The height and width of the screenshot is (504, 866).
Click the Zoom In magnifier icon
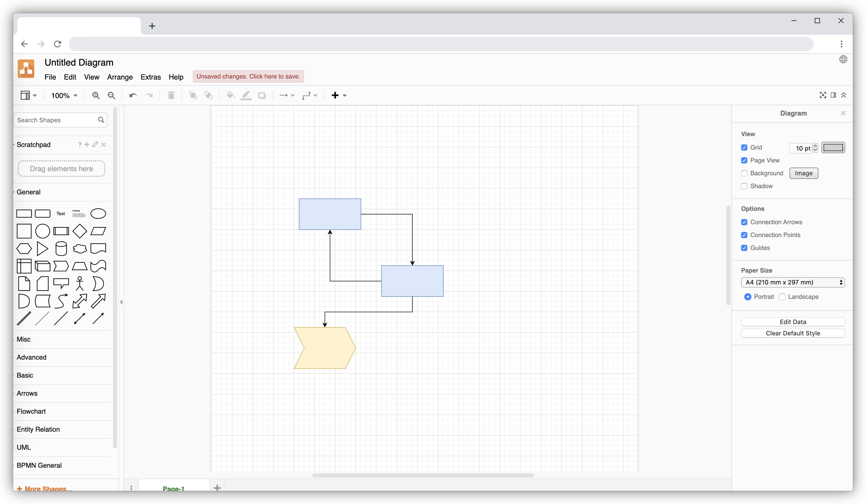[x=96, y=96]
